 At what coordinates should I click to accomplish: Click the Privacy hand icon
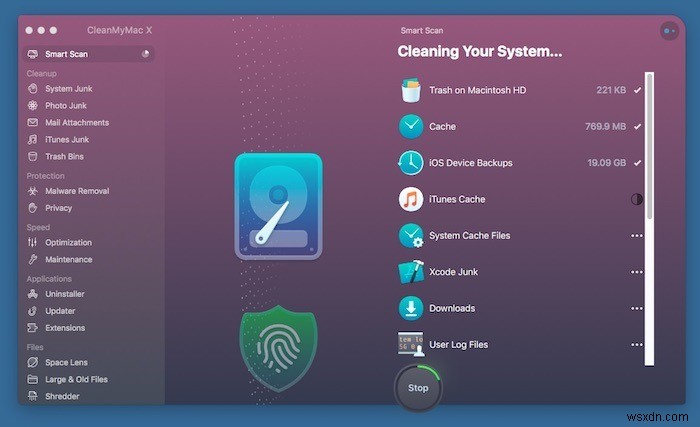pos(33,208)
